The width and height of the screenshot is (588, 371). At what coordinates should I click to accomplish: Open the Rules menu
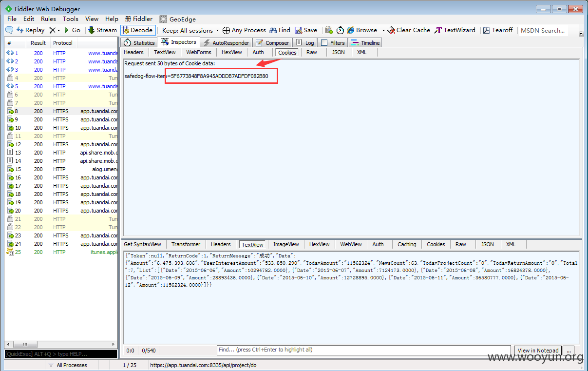48,19
